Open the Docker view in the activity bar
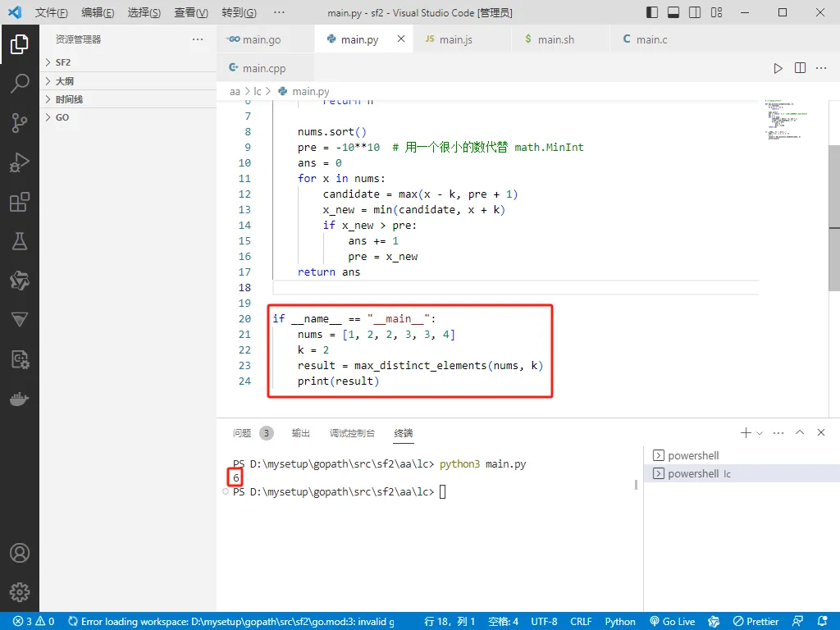The height and width of the screenshot is (630, 840). 20,399
